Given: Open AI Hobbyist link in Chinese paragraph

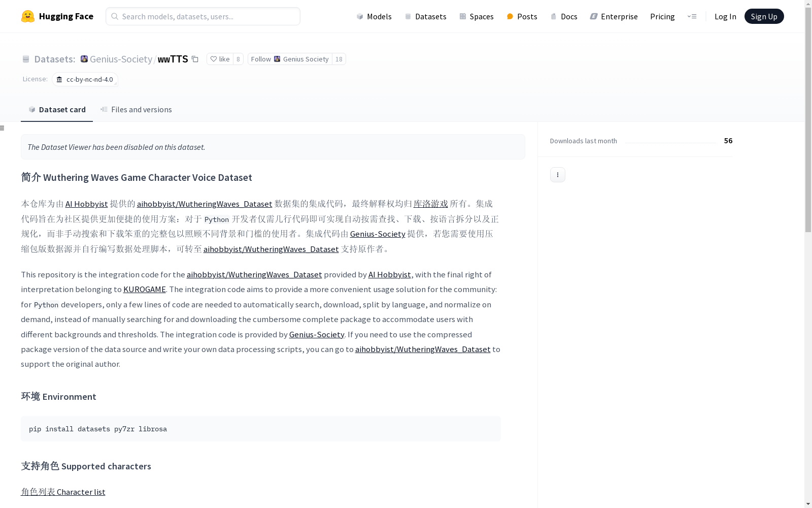Looking at the screenshot, I should [86, 204].
